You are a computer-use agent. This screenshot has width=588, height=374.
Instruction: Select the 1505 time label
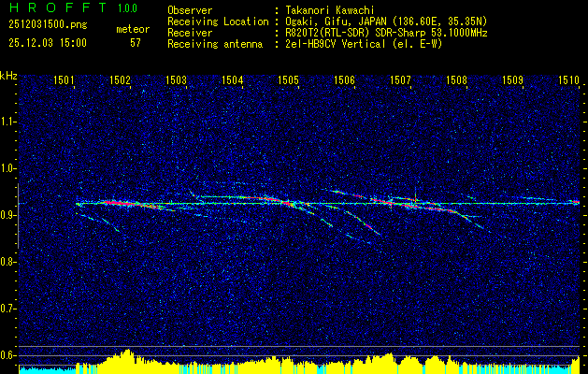click(288, 79)
